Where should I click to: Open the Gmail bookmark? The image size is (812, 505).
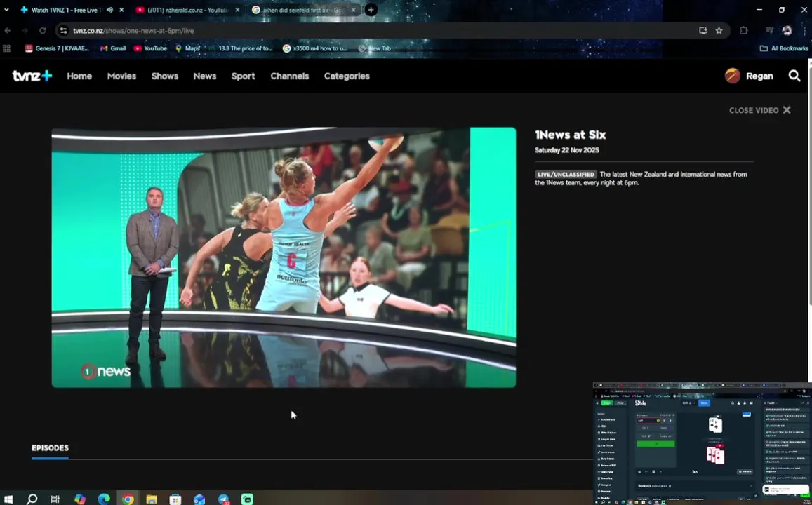tap(113, 48)
